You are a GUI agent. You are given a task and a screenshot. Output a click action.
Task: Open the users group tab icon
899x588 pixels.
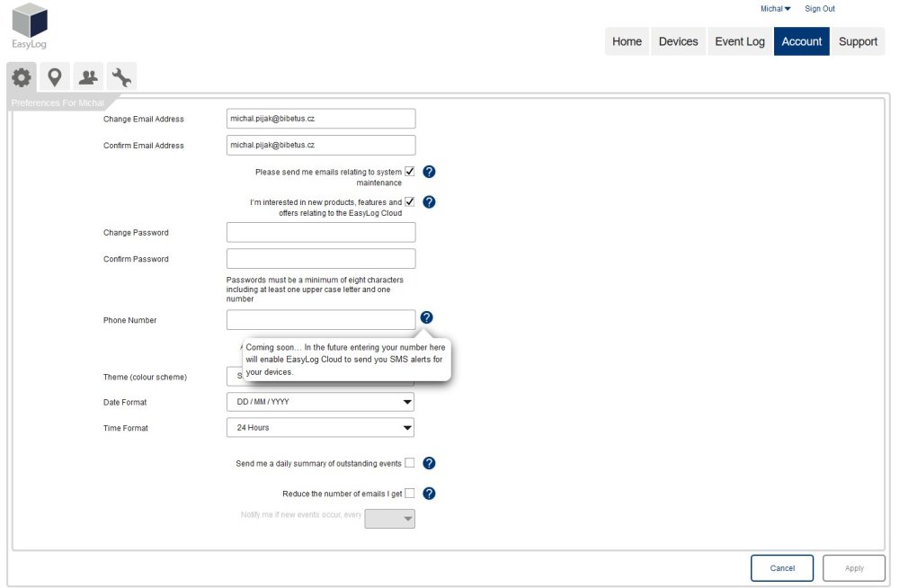click(88, 78)
